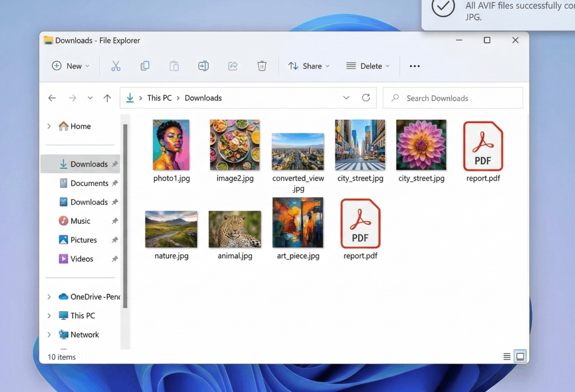Click the Copy icon
This screenshot has width=575, height=392.
(x=145, y=66)
